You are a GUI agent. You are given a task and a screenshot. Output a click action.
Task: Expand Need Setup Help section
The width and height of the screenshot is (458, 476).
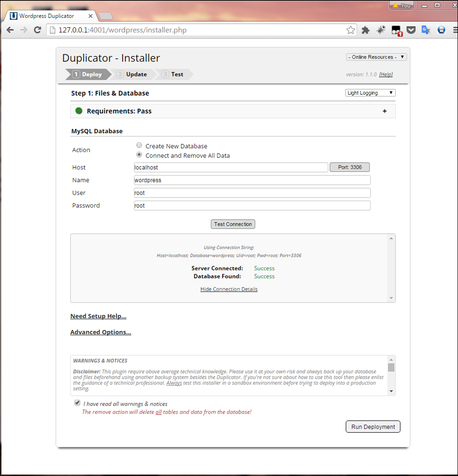tap(98, 316)
